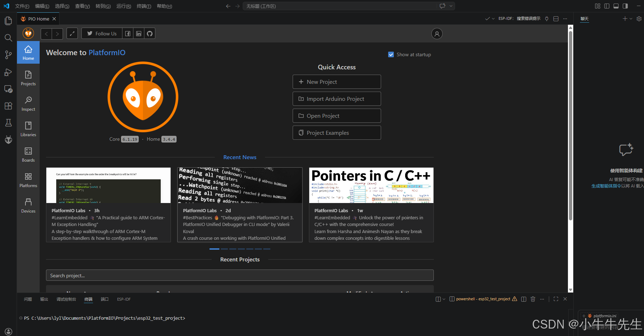Select the first news carousel page indicator
The image size is (644, 336).
214,249
